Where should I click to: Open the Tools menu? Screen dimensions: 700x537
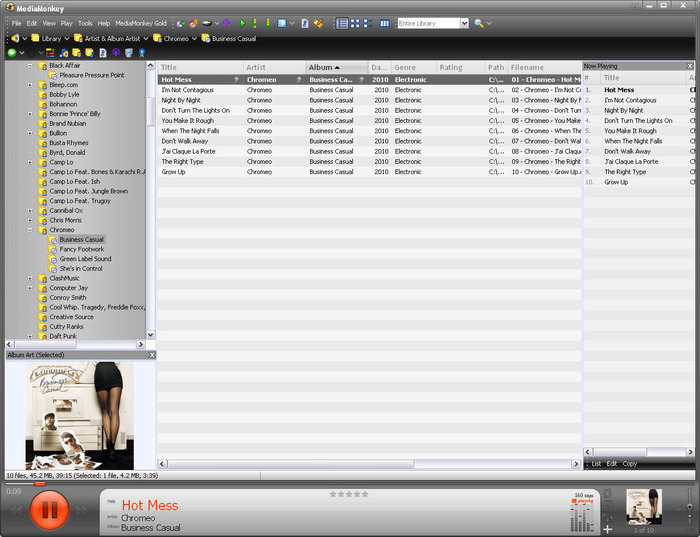85,23
